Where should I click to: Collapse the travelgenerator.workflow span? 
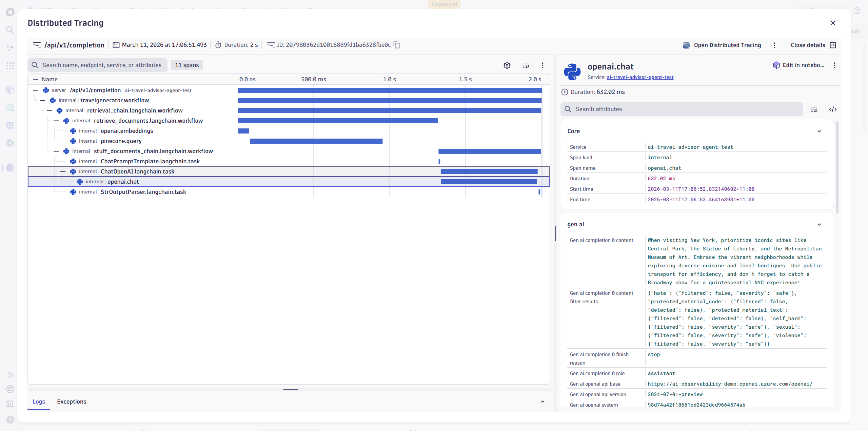[42, 100]
